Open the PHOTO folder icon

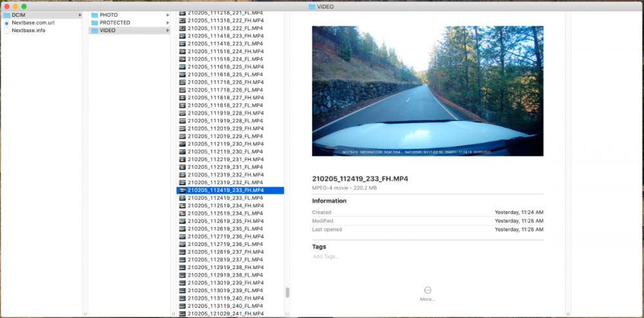94,15
